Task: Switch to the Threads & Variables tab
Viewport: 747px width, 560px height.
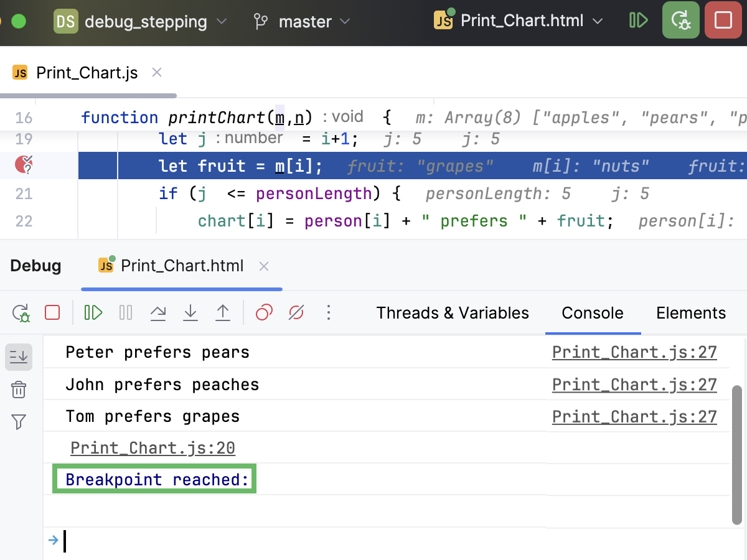Action: point(452,313)
